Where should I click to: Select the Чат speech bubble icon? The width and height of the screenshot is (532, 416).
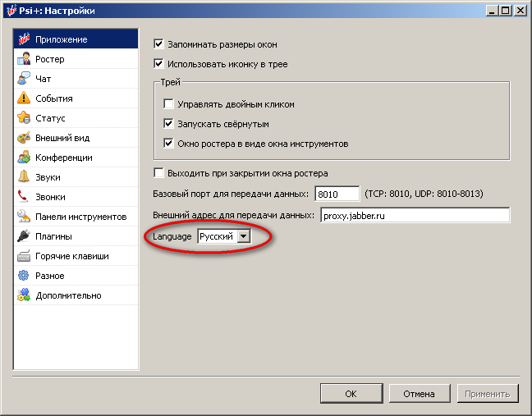[x=25, y=79]
